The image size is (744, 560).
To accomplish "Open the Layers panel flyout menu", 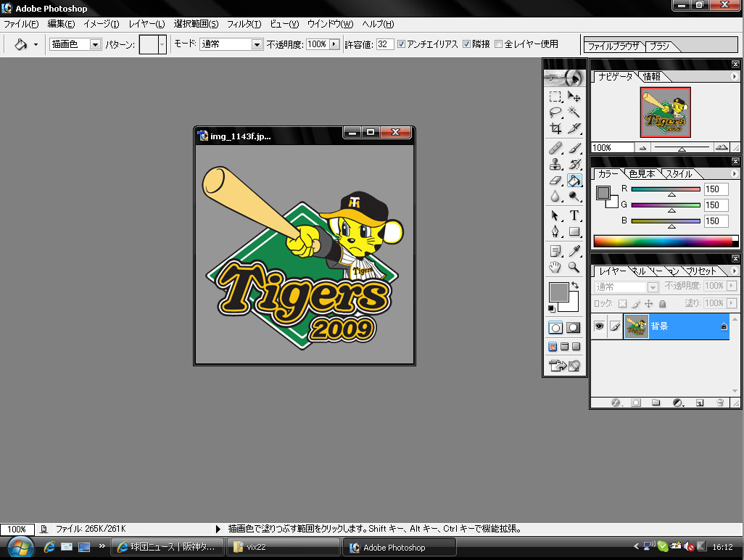I will (734, 271).
